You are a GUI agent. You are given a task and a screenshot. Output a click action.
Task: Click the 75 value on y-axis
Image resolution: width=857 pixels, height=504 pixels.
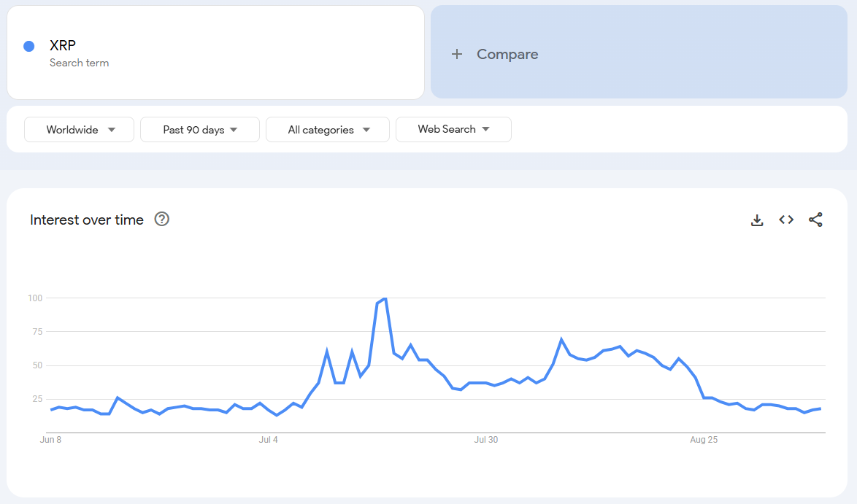point(36,331)
